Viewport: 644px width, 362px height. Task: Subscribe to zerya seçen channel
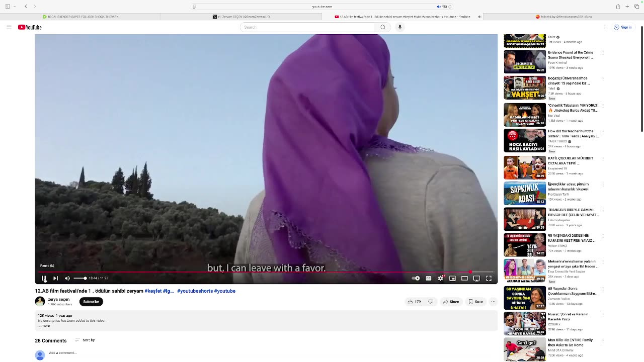click(91, 302)
